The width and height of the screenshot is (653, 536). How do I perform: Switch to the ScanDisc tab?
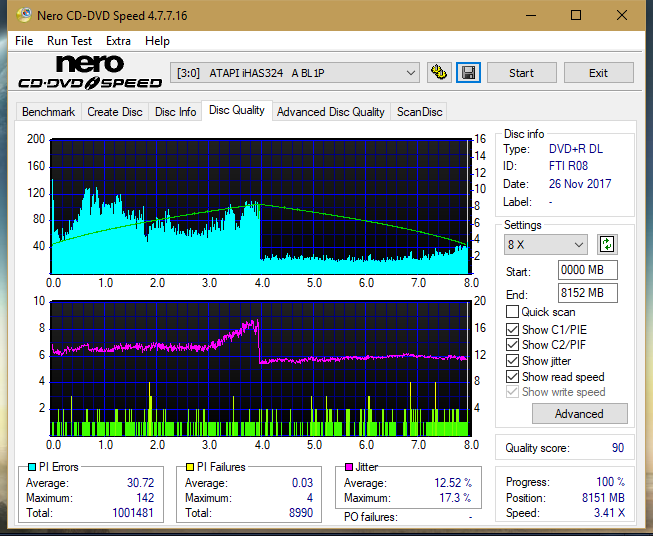[419, 112]
